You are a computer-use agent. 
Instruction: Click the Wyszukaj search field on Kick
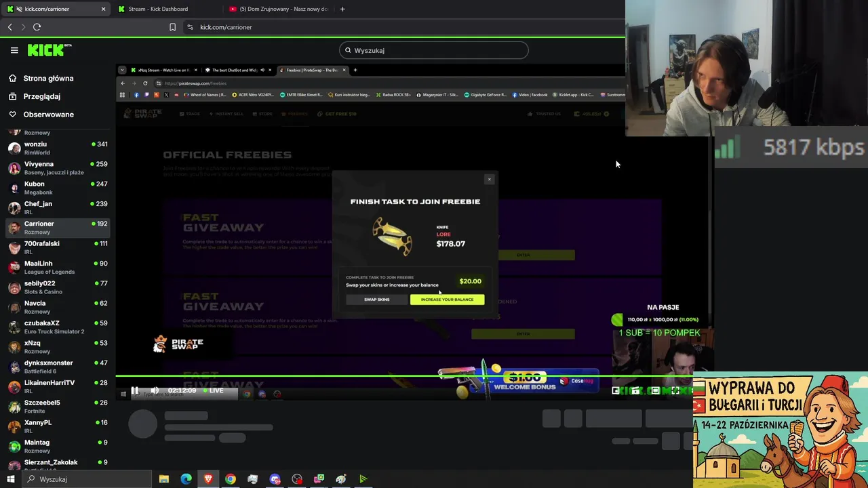coord(434,50)
